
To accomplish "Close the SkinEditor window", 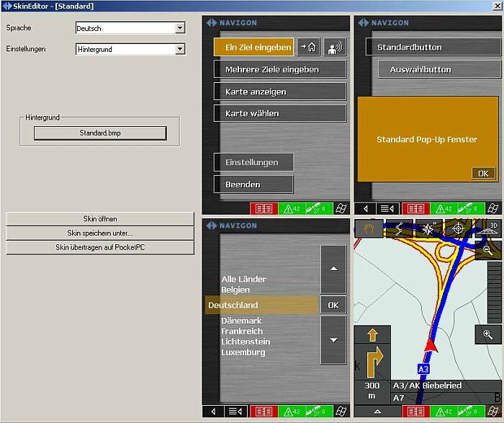I will tap(498, 6).
